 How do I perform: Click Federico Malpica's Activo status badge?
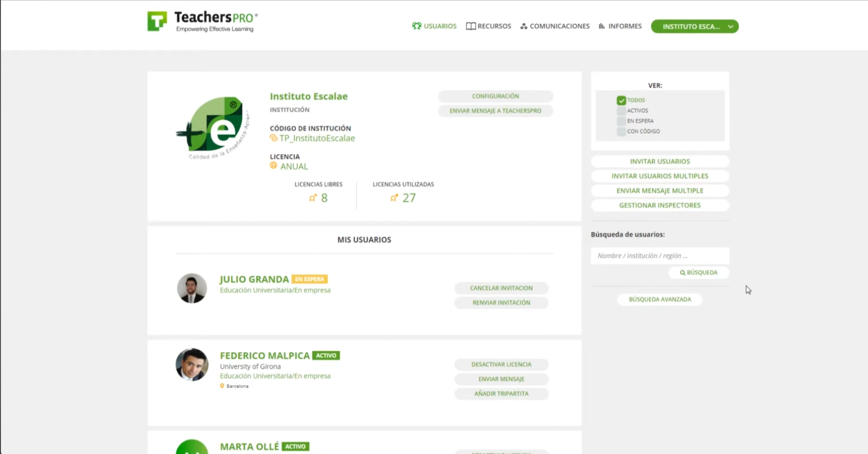326,355
